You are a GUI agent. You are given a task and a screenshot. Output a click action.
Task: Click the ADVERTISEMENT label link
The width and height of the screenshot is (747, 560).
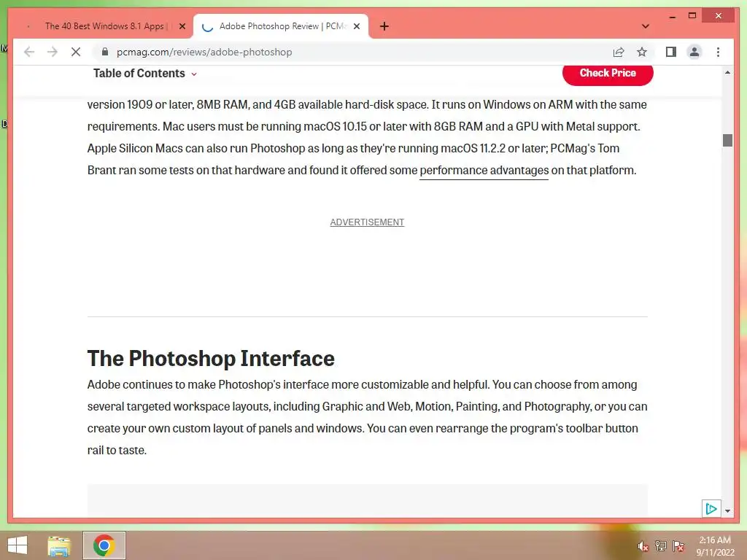[x=368, y=222]
